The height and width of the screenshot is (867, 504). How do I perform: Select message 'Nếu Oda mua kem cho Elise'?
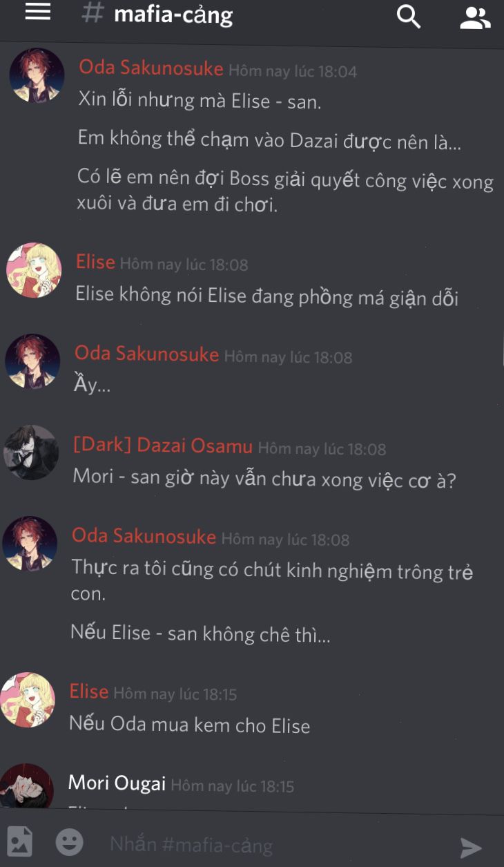pyautogui.click(x=190, y=725)
